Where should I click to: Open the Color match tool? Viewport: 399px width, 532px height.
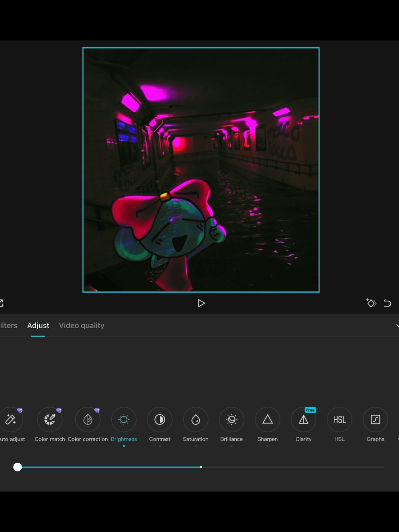coord(50,420)
